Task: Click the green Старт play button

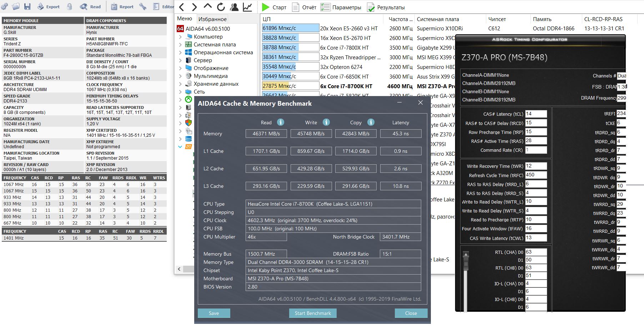Action: pyautogui.click(x=274, y=7)
